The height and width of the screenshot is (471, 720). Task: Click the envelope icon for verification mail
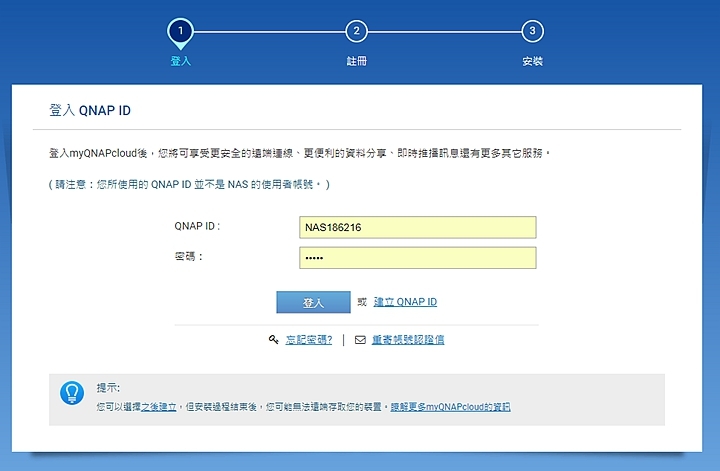click(x=360, y=340)
